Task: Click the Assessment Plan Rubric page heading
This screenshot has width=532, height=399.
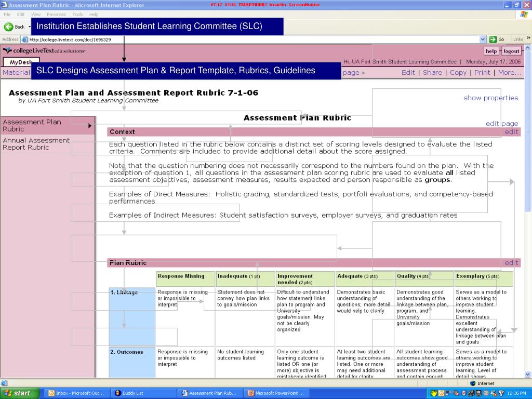Action: [x=297, y=118]
